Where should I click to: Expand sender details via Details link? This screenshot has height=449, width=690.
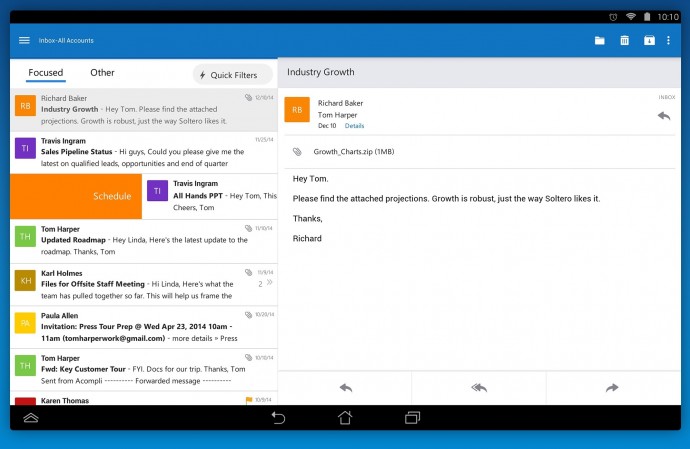[x=354, y=126]
